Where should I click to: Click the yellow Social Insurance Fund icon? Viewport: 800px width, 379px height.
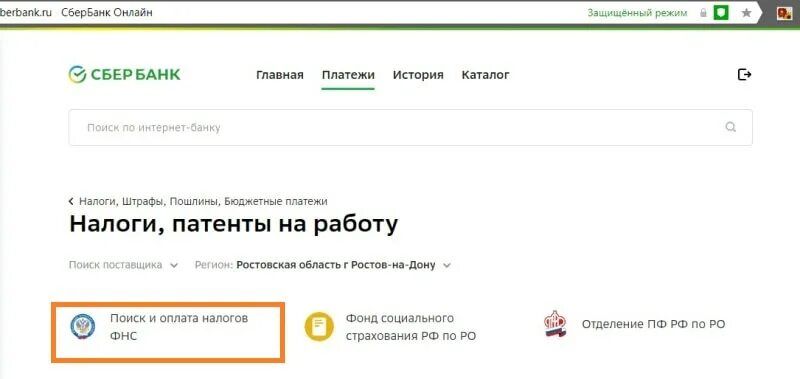319,327
